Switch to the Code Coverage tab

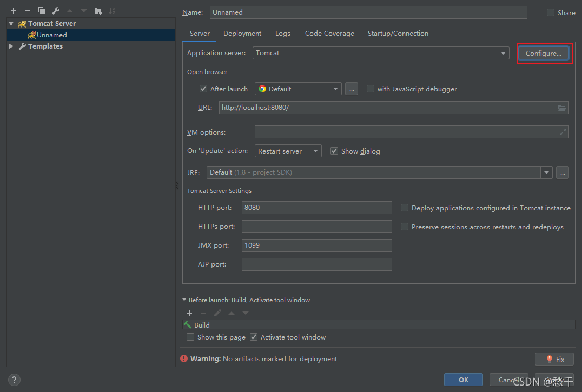click(x=329, y=34)
